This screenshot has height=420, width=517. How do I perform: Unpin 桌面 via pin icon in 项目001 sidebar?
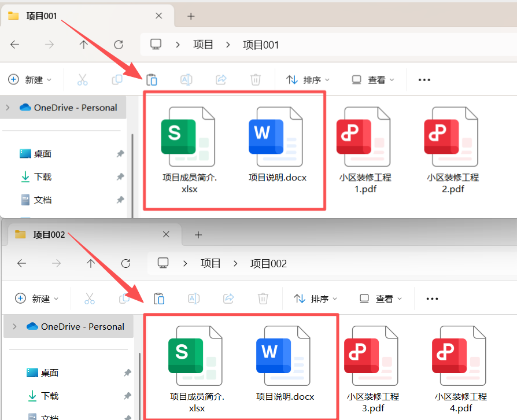[x=120, y=154]
